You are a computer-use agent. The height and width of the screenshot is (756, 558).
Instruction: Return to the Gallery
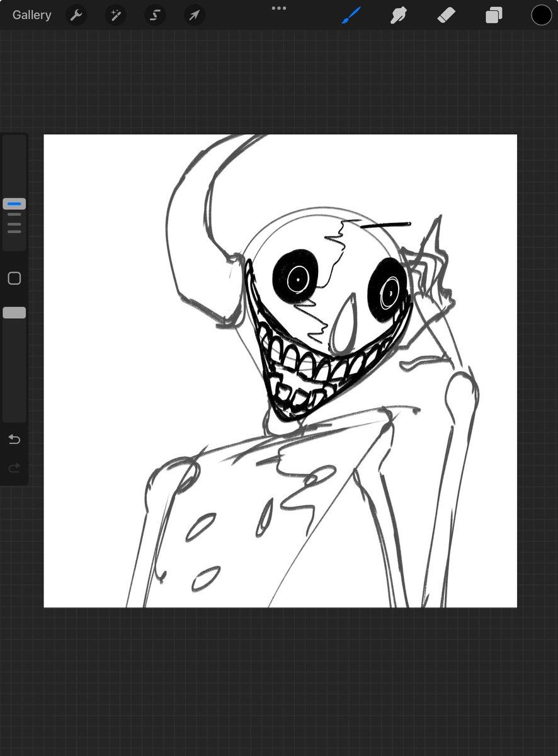tap(31, 15)
